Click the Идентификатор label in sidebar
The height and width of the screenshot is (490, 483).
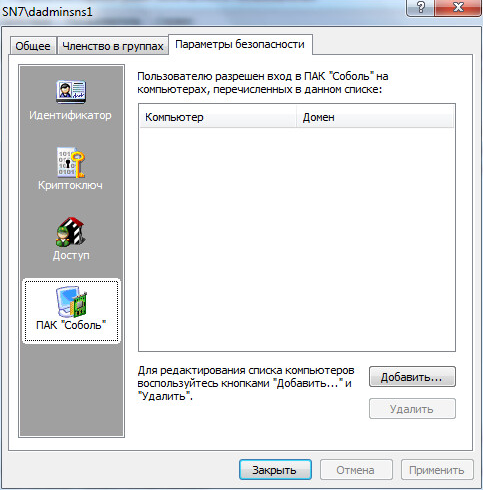70,115
